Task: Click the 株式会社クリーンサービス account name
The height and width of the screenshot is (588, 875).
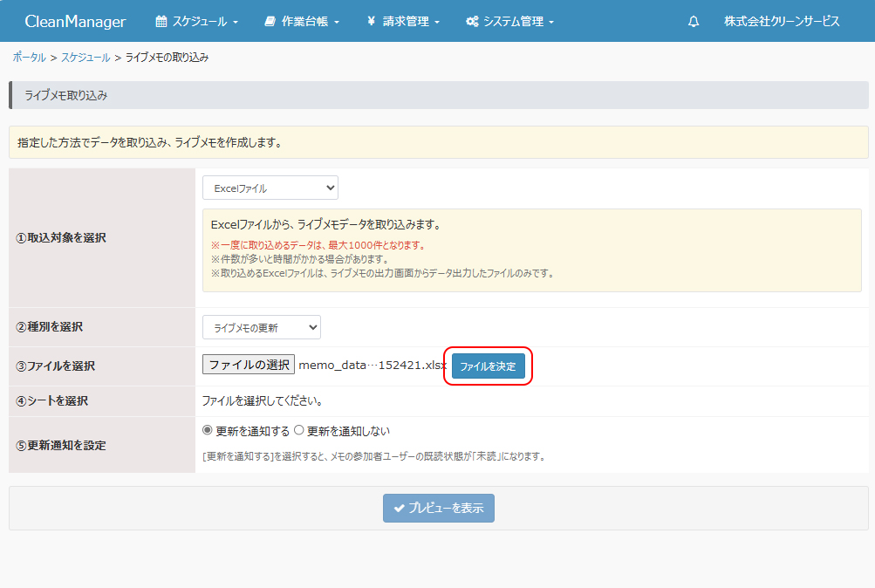Action: click(x=782, y=21)
